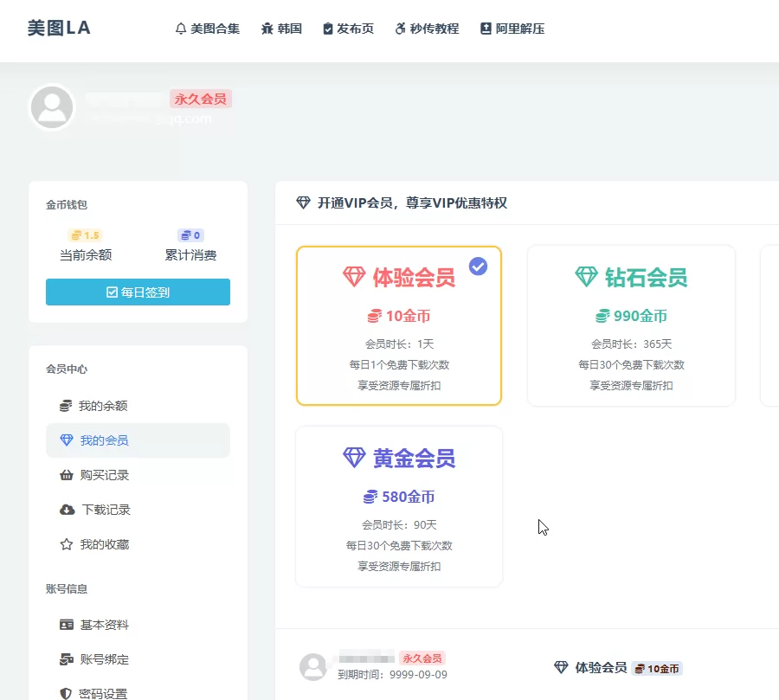Open 下载记录 in the sidebar

pyautogui.click(x=138, y=510)
